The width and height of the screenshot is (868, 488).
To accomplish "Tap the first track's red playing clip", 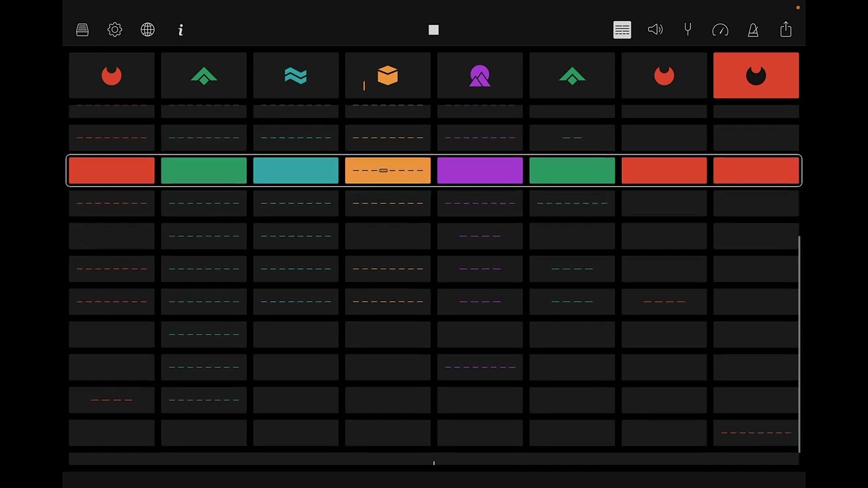I will tap(112, 171).
